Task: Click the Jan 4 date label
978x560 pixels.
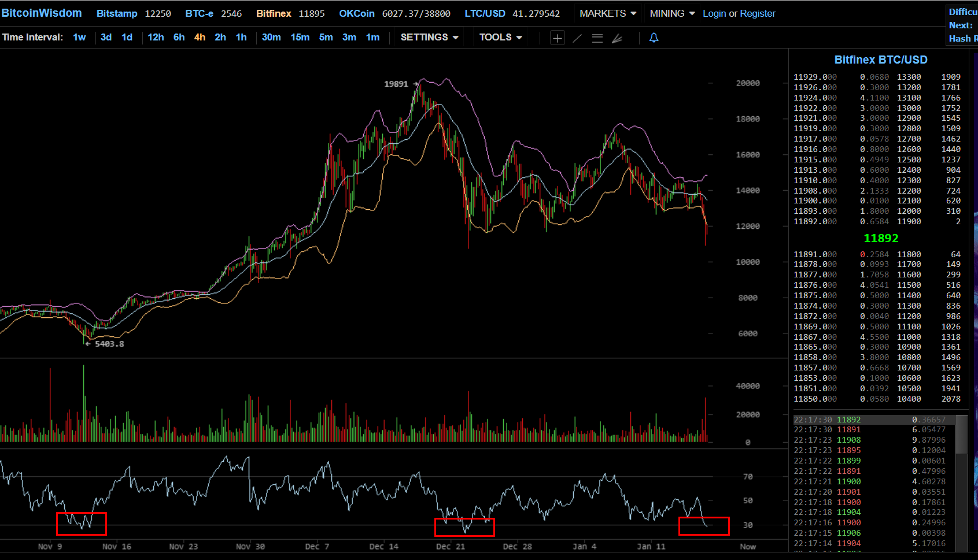Action: point(584,546)
